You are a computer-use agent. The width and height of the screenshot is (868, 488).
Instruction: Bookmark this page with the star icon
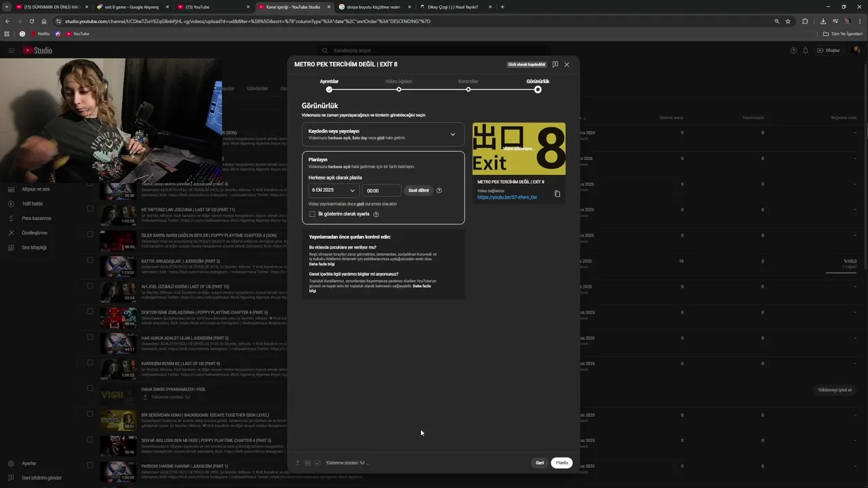[x=788, y=21]
